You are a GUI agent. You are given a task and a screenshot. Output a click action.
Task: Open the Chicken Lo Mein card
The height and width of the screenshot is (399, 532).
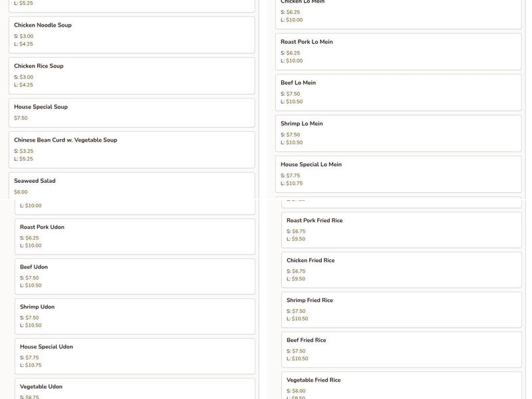pyautogui.click(x=398, y=13)
